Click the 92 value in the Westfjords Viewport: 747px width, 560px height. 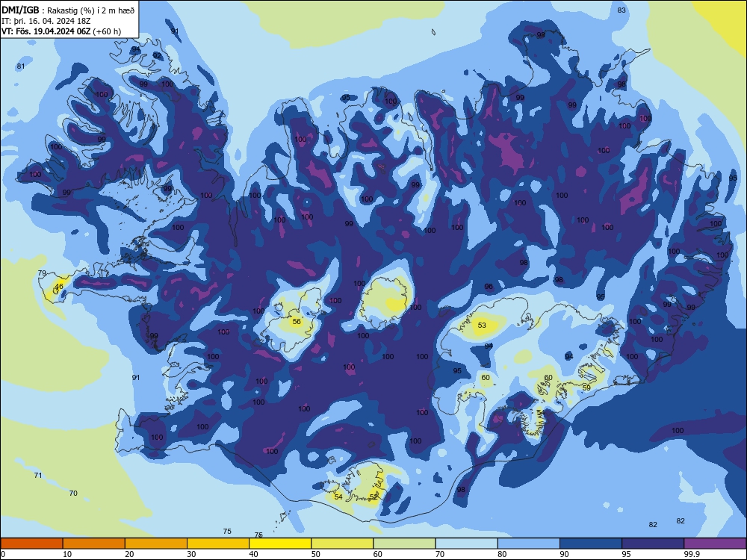pos(157,56)
